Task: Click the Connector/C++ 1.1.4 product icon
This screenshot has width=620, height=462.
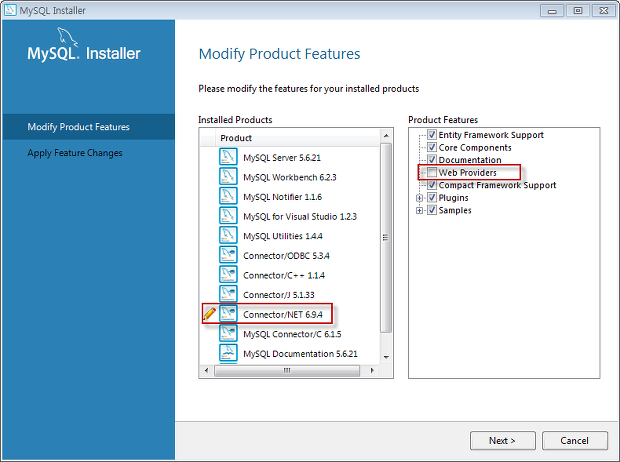Action: coord(228,274)
